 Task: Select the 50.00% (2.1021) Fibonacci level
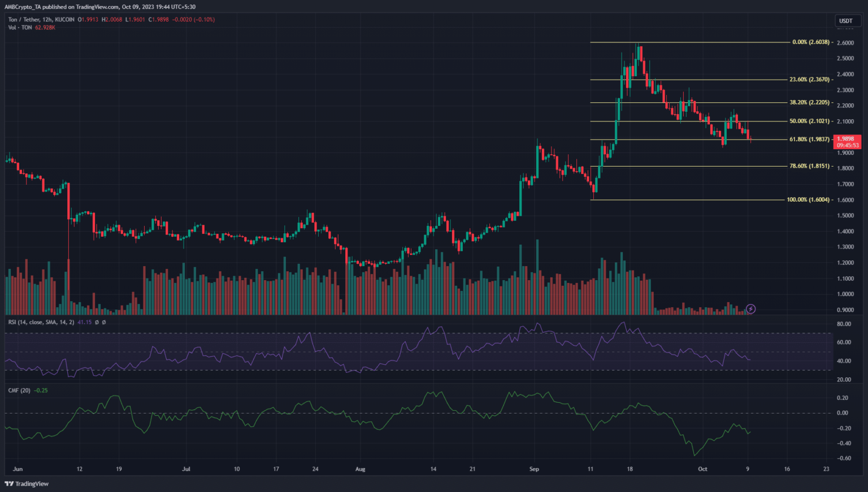[x=809, y=121]
